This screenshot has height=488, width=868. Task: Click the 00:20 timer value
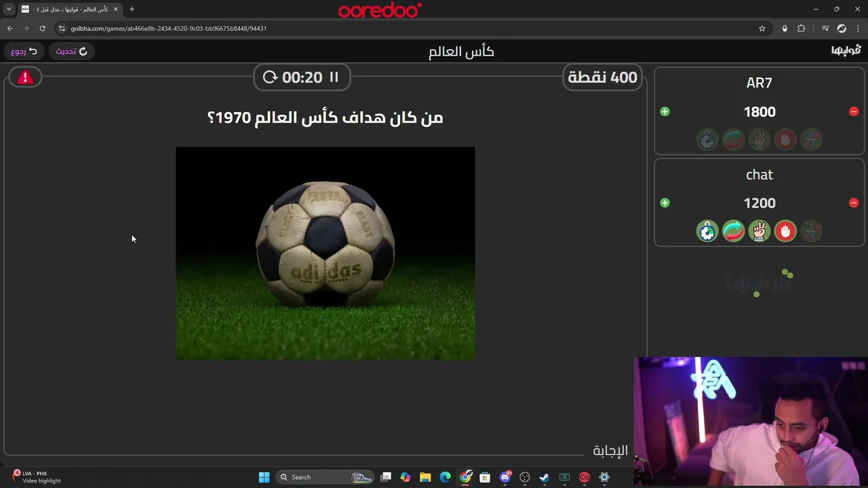tap(302, 77)
